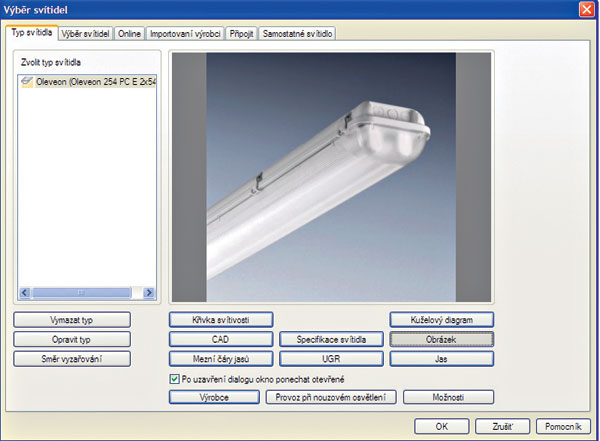Close the Výběr svítidel dialog
Viewport: 600px width, 441px height.
(x=585, y=9)
